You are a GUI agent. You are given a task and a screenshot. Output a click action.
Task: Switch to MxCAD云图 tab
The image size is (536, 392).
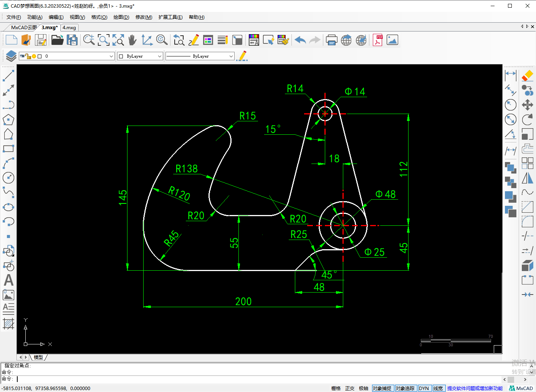23,28
